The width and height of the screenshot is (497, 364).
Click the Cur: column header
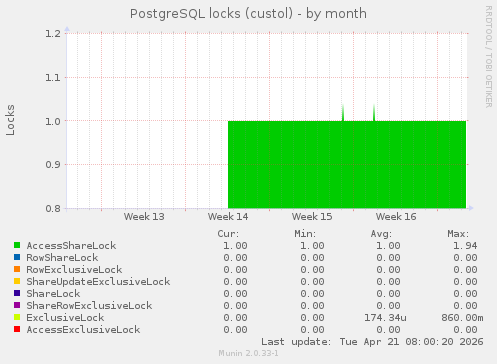point(228,234)
